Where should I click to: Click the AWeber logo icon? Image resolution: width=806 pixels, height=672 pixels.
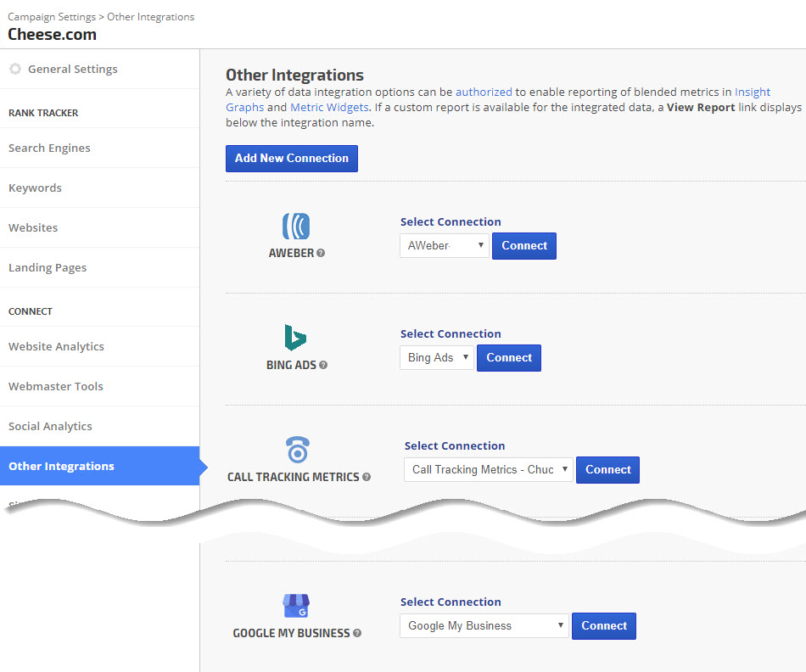[296, 226]
